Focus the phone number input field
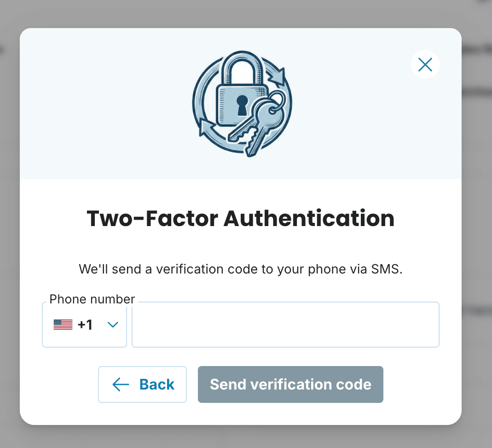The image size is (492, 448). click(x=285, y=325)
